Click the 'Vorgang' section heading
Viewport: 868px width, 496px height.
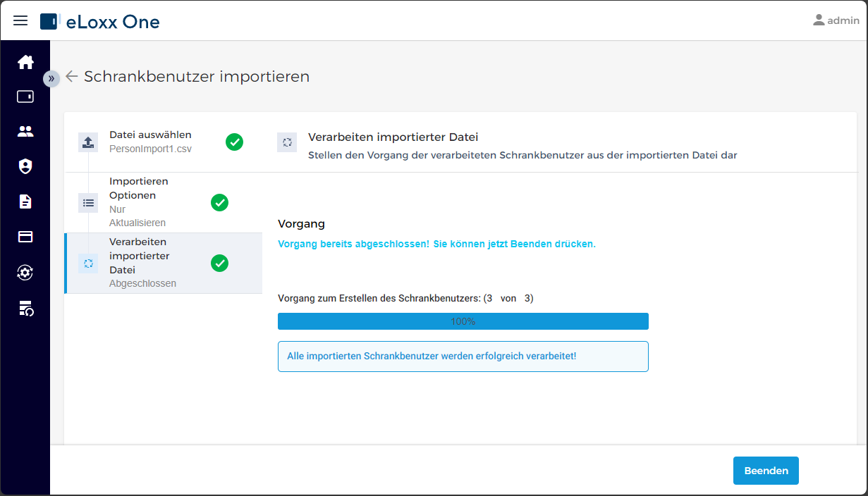(301, 224)
